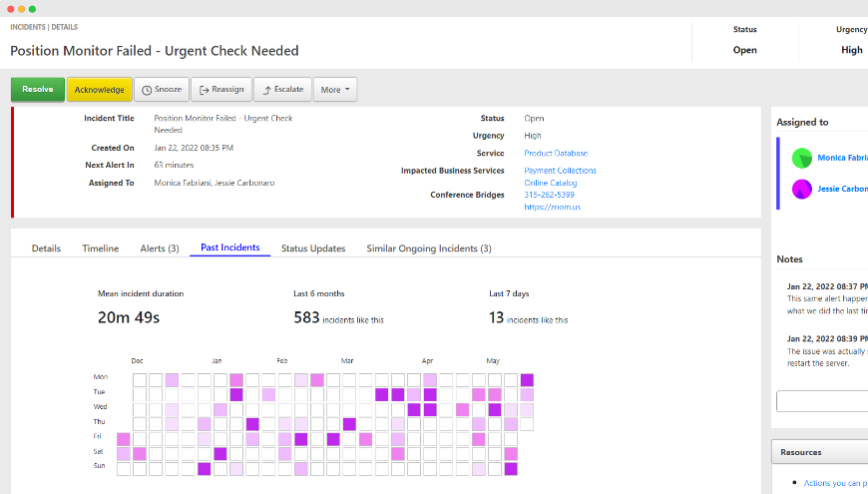Image resolution: width=868 pixels, height=494 pixels.
Task: Click the Snooze button with clock icon
Action: (161, 90)
